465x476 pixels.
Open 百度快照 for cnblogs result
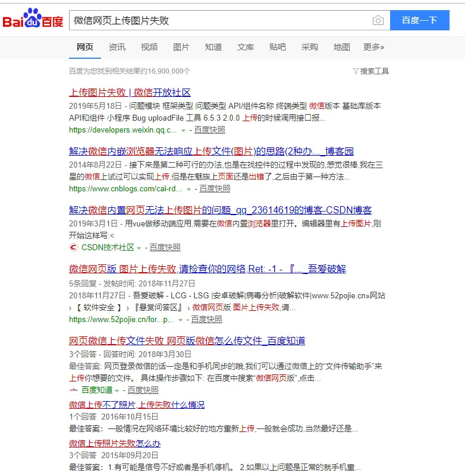(215, 189)
